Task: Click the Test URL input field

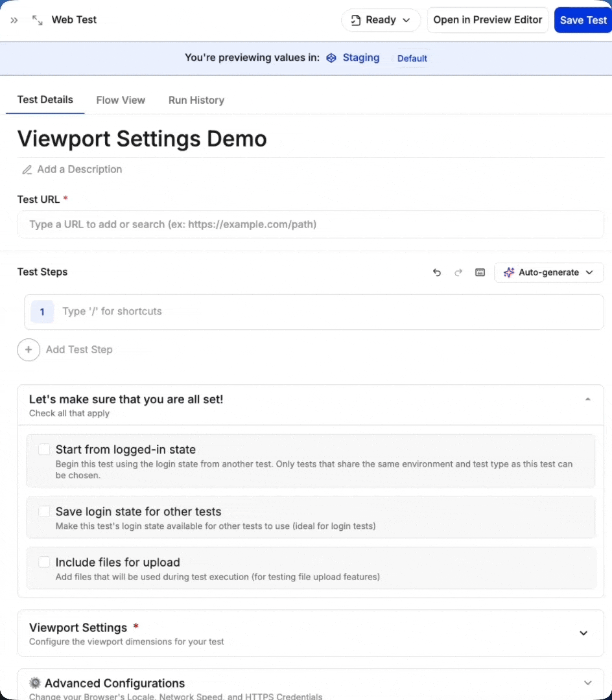Action: pos(310,224)
